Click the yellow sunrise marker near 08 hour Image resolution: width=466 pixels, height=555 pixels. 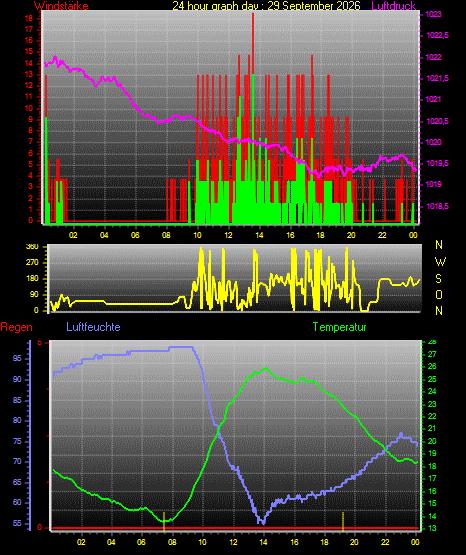coord(164,521)
